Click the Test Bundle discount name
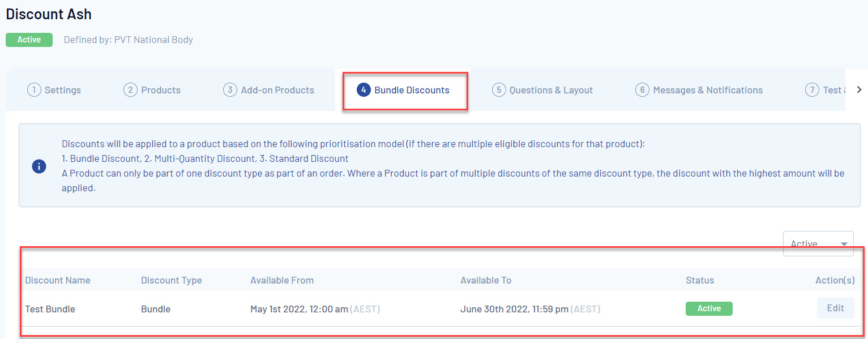This screenshot has width=868, height=339. click(x=50, y=309)
